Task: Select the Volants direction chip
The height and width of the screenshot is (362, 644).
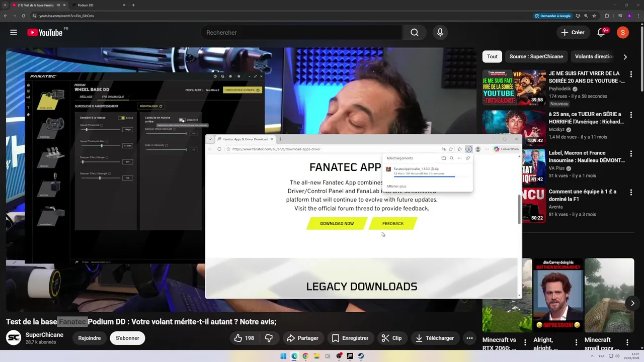Action: click(x=594, y=57)
